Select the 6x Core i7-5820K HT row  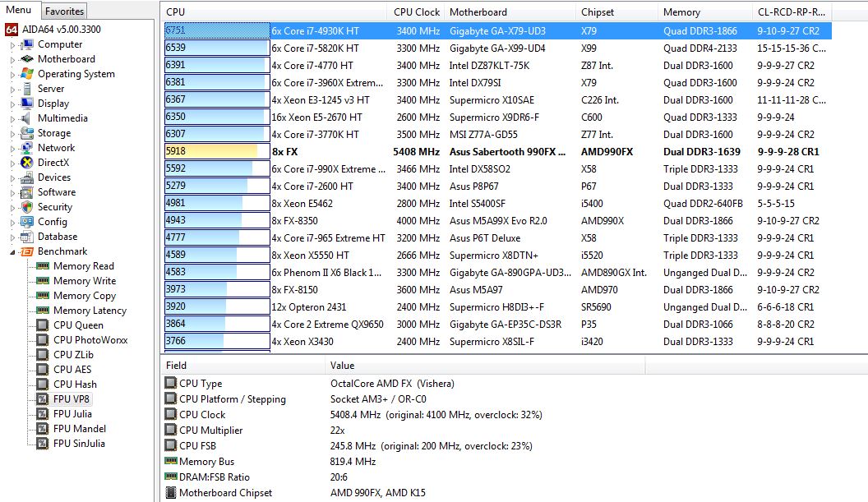click(x=497, y=48)
